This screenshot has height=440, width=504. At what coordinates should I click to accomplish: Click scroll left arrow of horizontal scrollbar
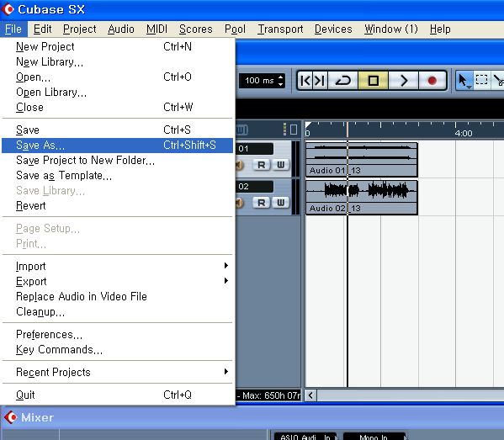coord(310,395)
